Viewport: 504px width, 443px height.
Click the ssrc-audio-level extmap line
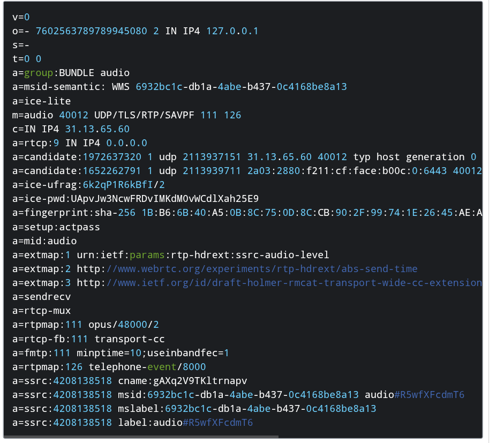click(170, 255)
